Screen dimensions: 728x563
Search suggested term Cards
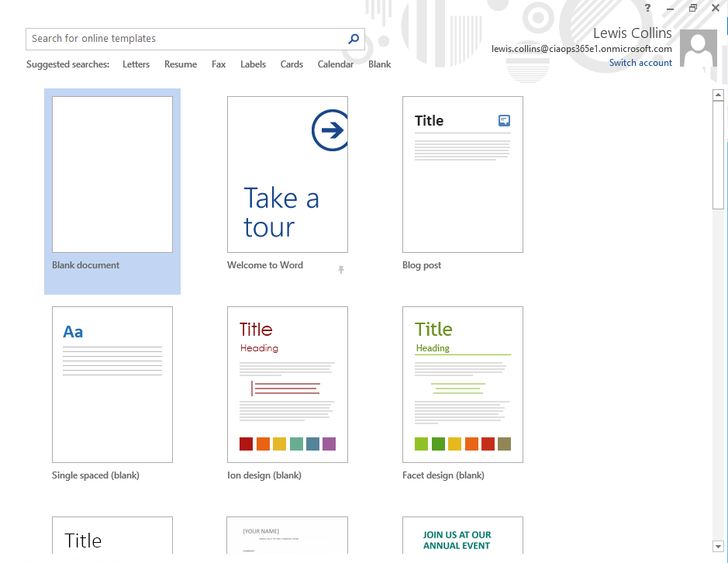point(292,64)
